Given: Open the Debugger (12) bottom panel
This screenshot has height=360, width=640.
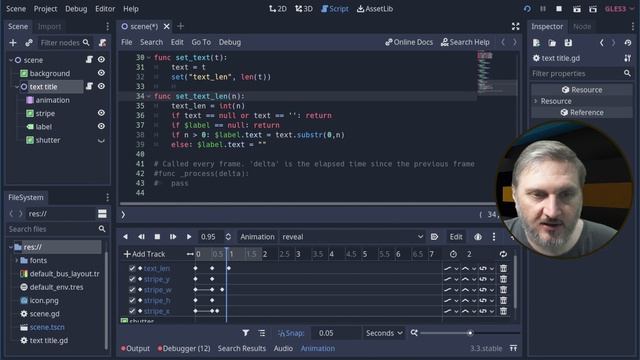Looking at the screenshot, I should [184, 349].
